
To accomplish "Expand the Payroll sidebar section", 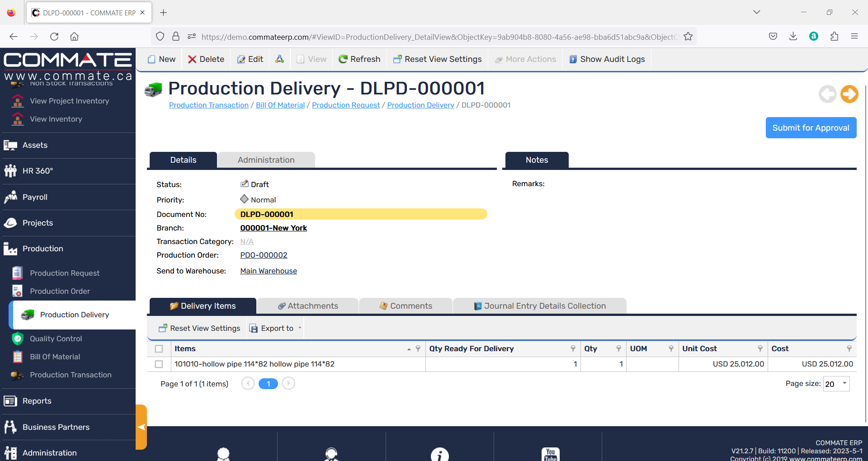I will coord(35,197).
